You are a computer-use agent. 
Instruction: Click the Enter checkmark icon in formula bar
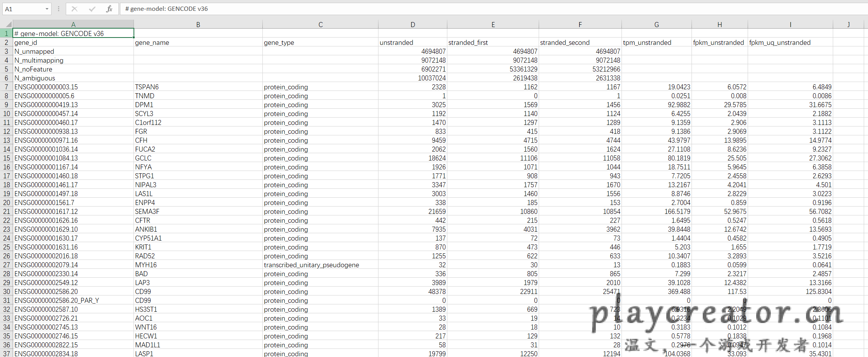(x=92, y=9)
